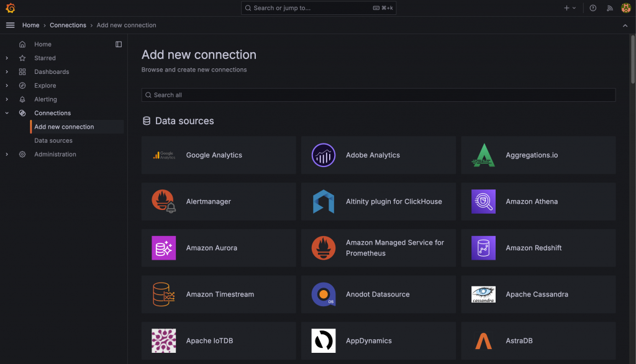Image resolution: width=636 pixels, height=364 pixels.
Task: Expand the Starred section chevron
Action: pyautogui.click(x=7, y=58)
